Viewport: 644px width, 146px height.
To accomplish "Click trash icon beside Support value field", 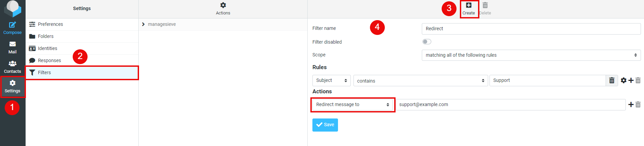I will (x=612, y=81).
